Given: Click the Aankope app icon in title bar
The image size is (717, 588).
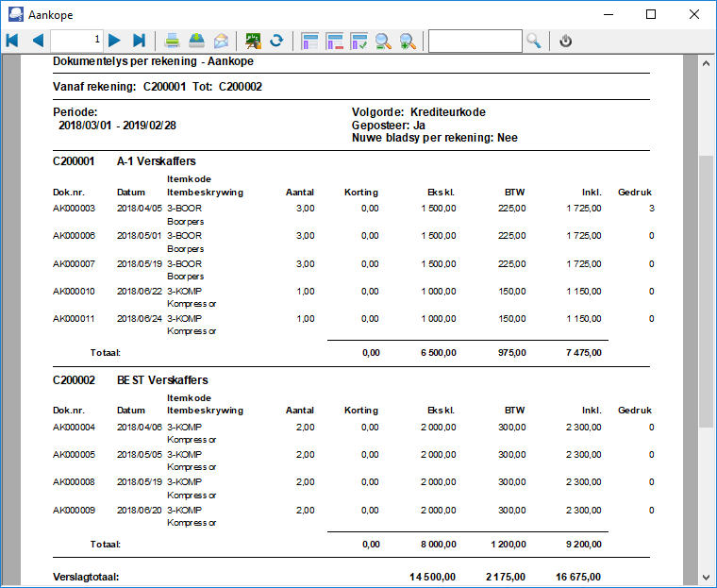Looking at the screenshot, I should pos(15,14).
